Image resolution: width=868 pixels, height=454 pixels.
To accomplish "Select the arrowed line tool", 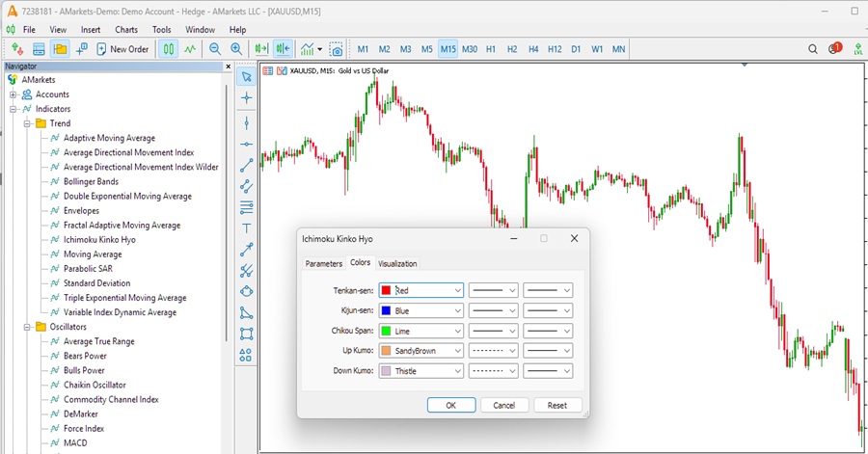I will 246,250.
